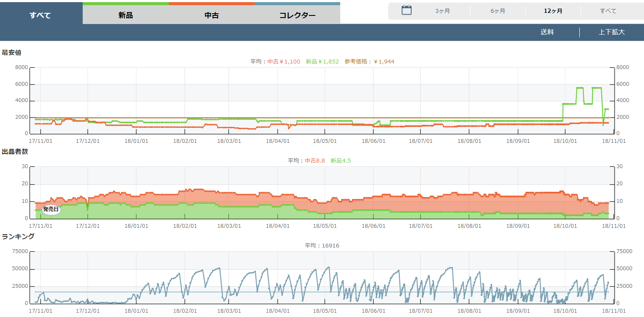Click 新品 ¥1,852 average price label

[x=322, y=62]
